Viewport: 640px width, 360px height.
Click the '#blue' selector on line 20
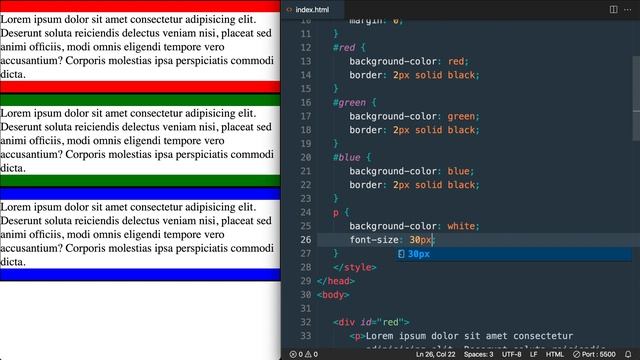click(x=347, y=157)
